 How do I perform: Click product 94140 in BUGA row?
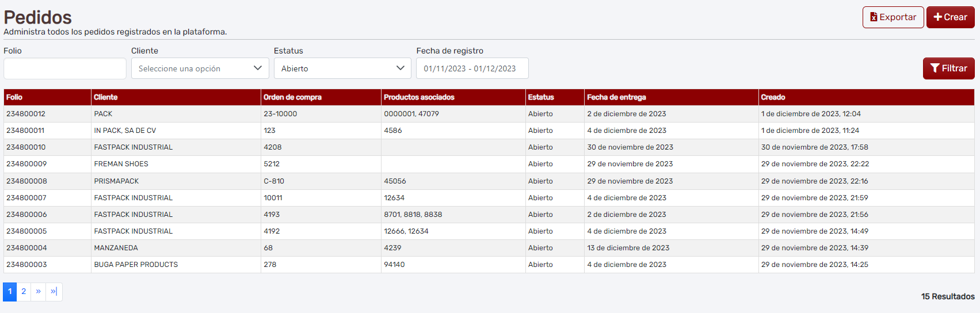(394, 265)
